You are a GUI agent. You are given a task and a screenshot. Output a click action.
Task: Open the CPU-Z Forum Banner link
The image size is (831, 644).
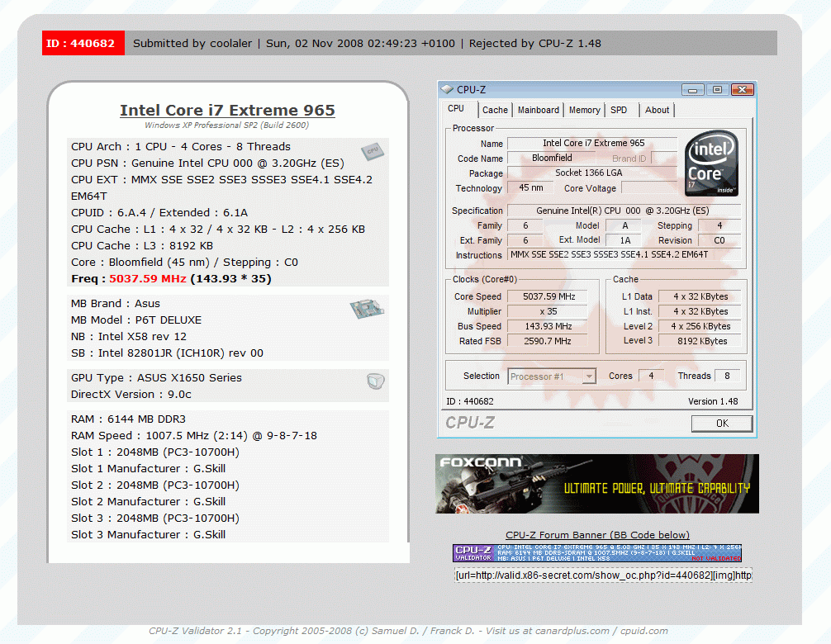(597, 535)
